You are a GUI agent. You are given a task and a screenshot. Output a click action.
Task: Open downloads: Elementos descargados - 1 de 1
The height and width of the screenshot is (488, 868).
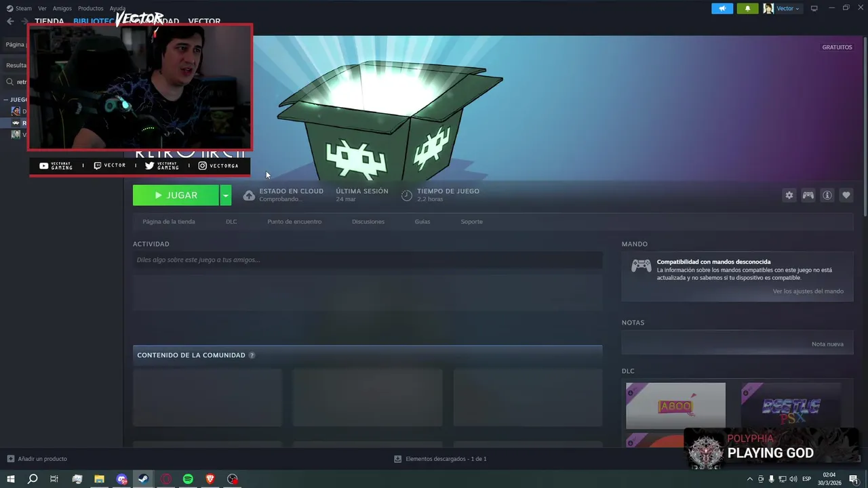tap(441, 459)
